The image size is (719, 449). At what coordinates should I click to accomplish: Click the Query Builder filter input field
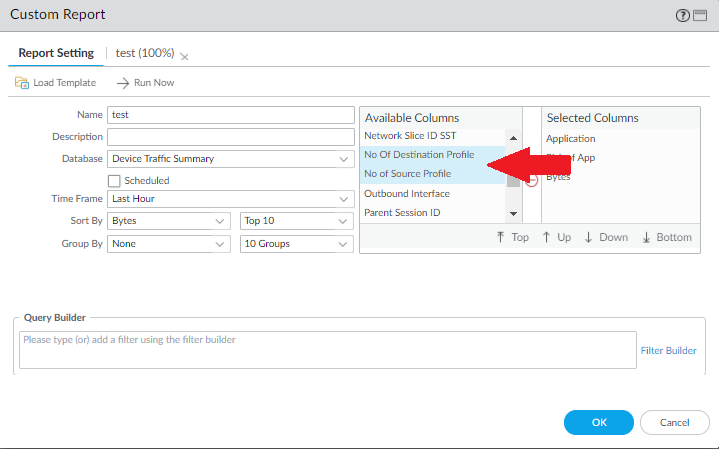[327, 350]
